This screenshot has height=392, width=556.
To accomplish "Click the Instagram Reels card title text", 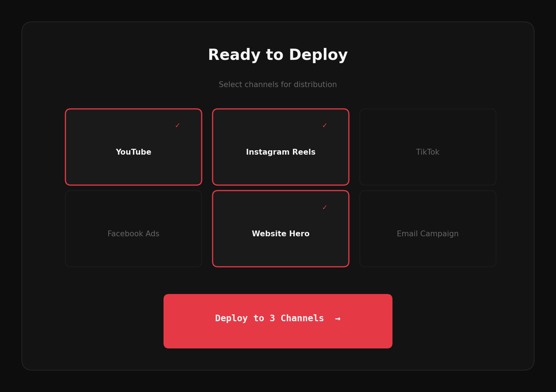I will pos(281,152).
